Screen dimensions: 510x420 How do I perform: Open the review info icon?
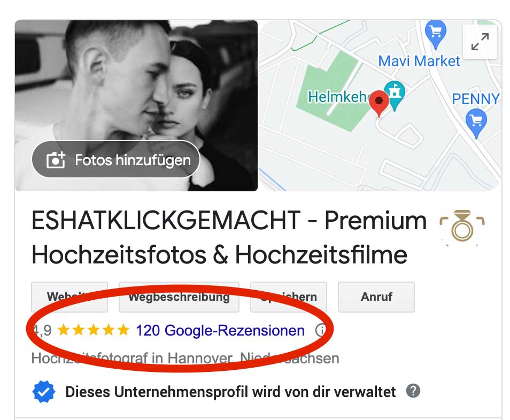321,330
